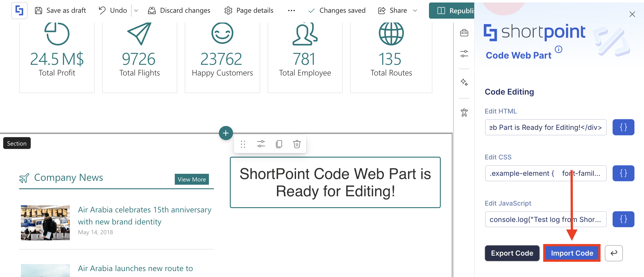The image size is (644, 277).
Task: Open web part settings sliders icon
Action: (261, 144)
